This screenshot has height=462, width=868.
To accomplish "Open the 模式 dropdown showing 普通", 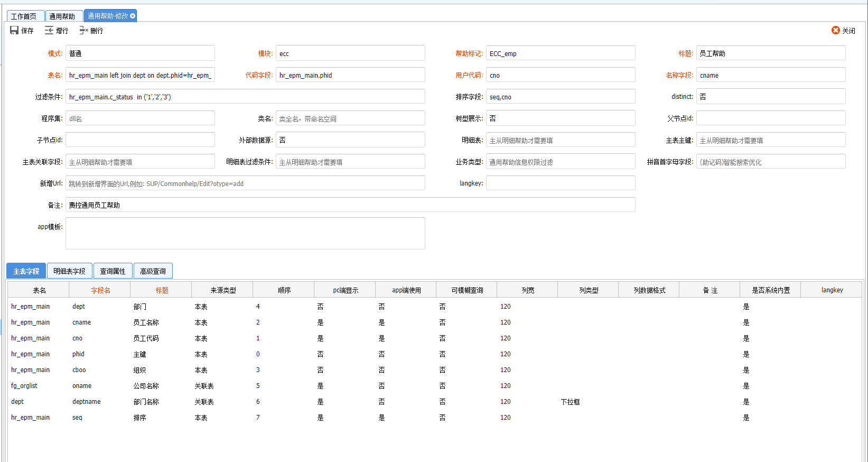I will pos(140,53).
